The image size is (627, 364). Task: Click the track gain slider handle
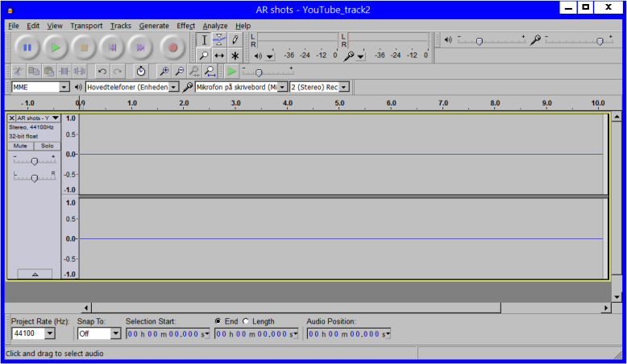35,161
